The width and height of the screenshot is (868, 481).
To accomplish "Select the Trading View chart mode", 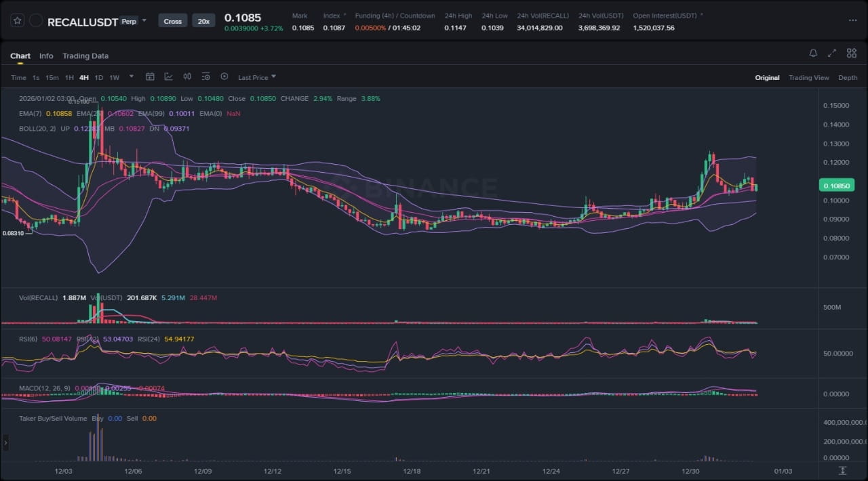I will (x=809, y=77).
